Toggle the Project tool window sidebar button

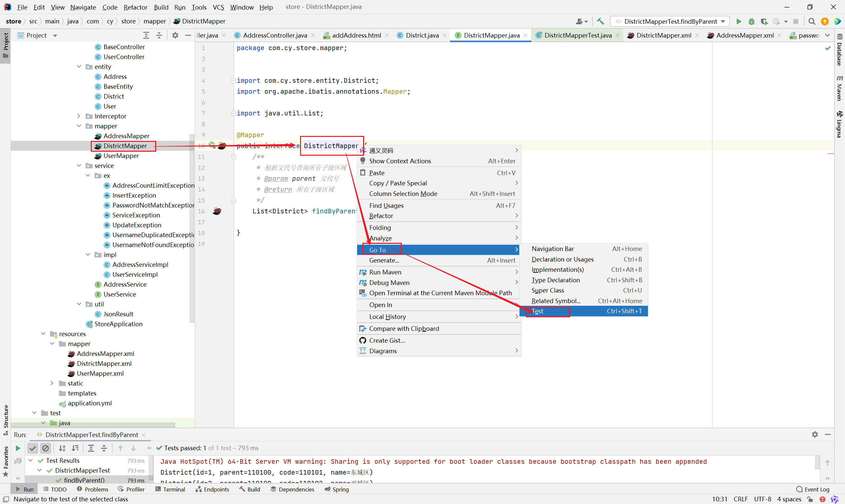point(5,46)
